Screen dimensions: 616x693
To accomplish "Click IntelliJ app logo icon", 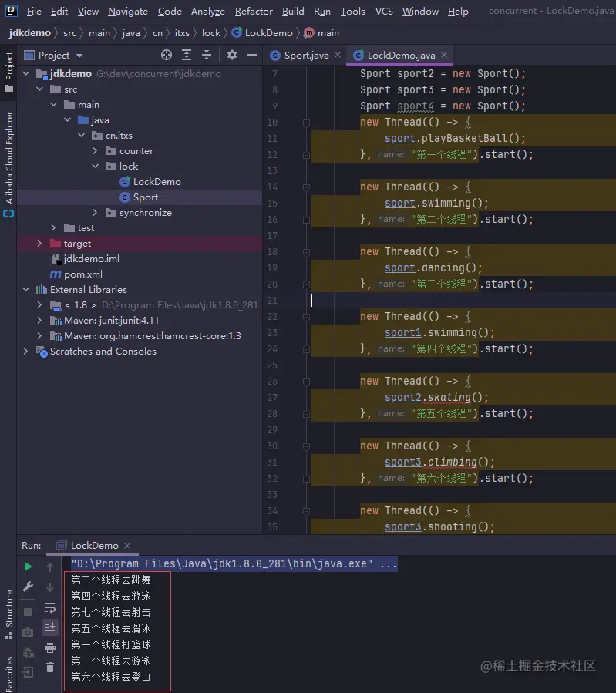I will coord(11,11).
